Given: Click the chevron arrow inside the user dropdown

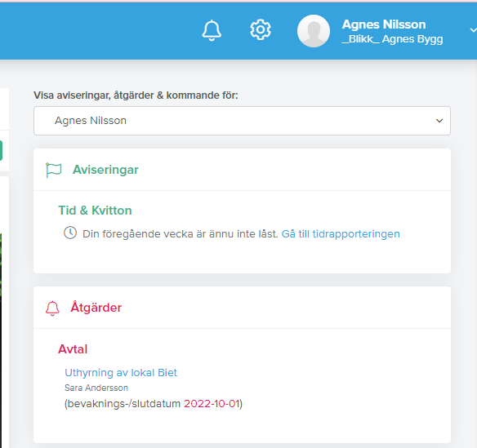Looking at the screenshot, I should pyautogui.click(x=439, y=121).
